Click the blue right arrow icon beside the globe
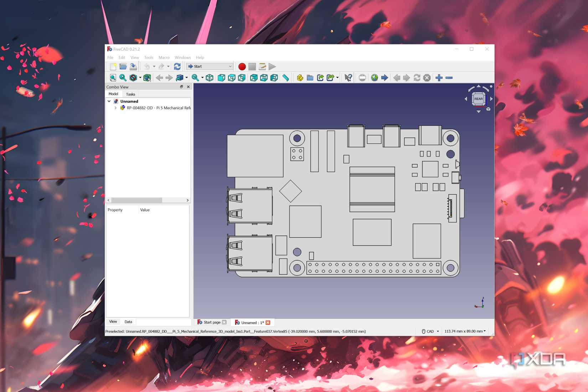Screen dimensions: 588x392 (385, 78)
